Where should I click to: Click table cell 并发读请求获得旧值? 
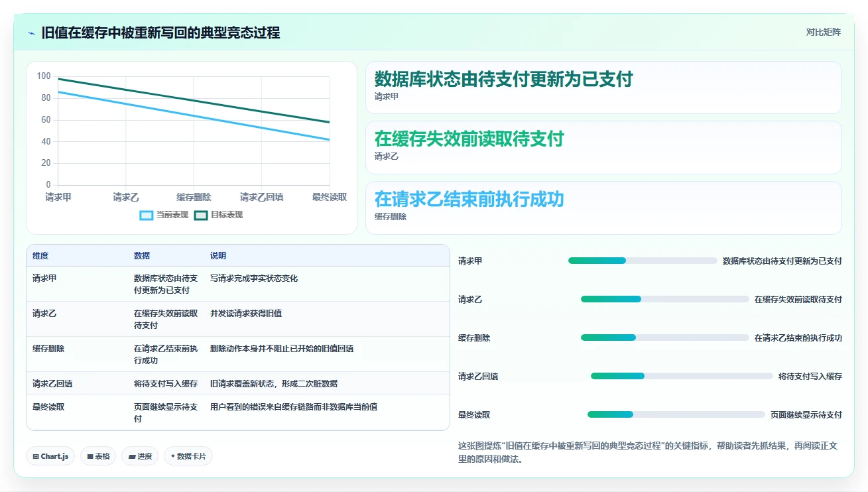point(246,313)
